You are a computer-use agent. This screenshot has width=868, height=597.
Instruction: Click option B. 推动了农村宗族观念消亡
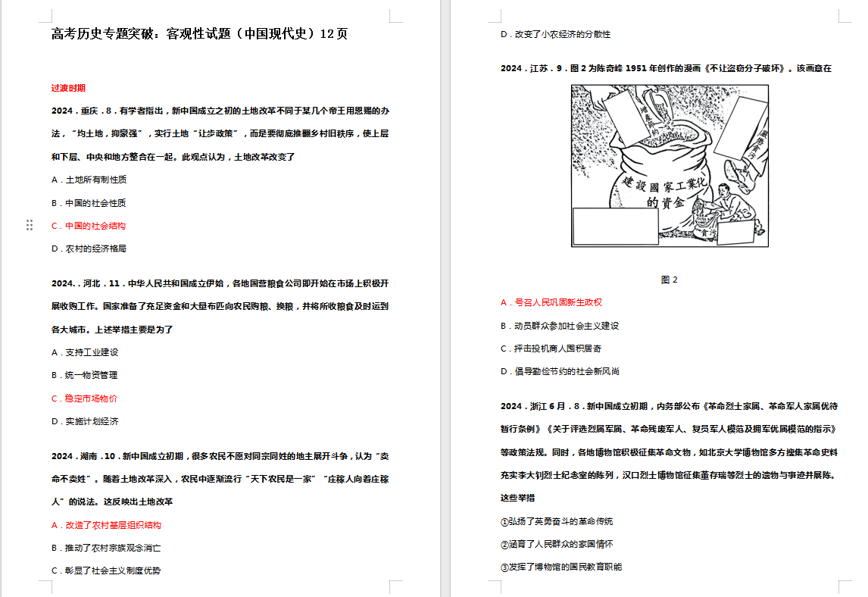tap(106, 548)
